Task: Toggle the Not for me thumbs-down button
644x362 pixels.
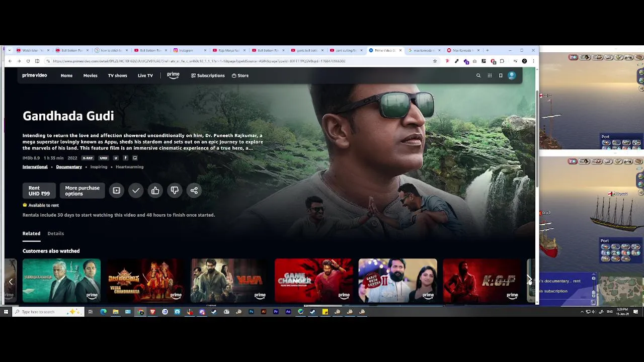Action: [x=175, y=191]
